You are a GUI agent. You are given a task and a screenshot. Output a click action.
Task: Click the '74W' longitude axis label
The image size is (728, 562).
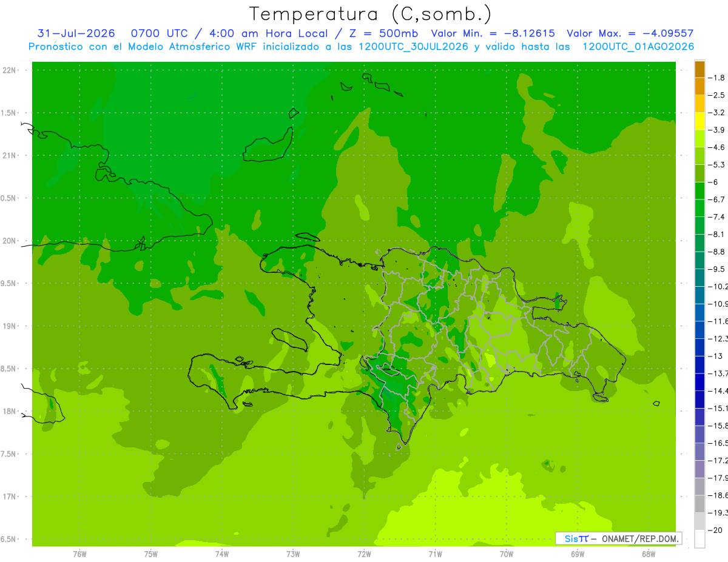(221, 554)
